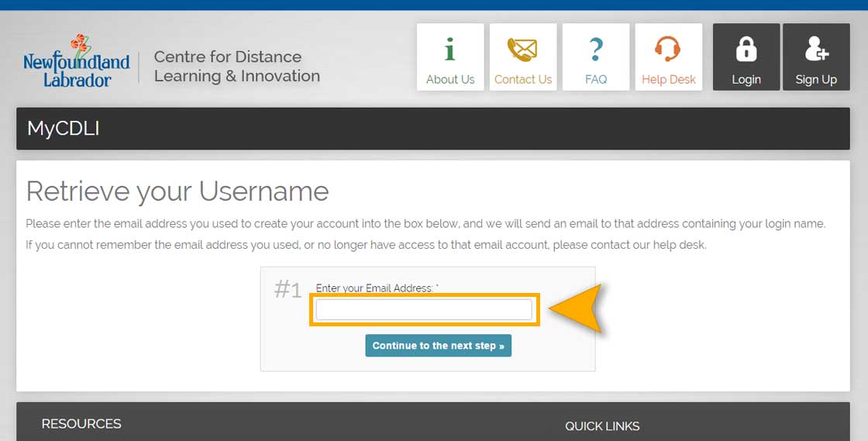Click the green 'i' About Us icon
The width and height of the screenshot is (868, 441).
coord(450,49)
